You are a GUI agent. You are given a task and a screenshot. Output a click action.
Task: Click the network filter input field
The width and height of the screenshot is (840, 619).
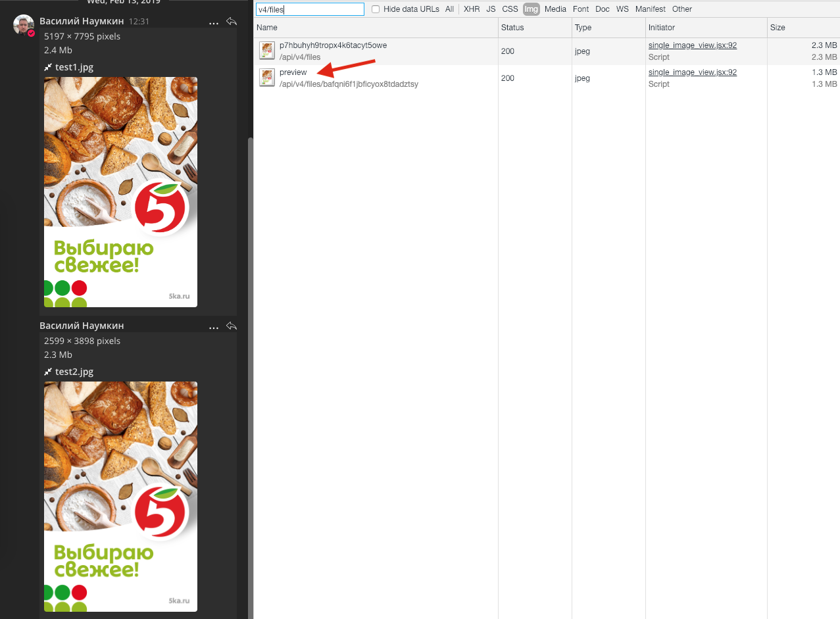coord(310,9)
